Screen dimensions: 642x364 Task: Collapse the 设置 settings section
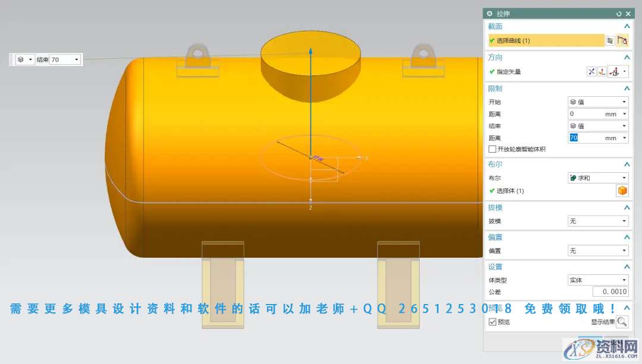pos(627,267)
